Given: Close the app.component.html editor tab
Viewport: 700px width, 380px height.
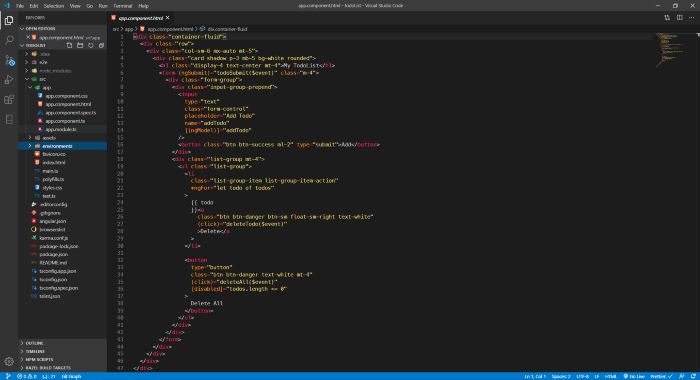Looking at the screenshot, I should click(167, 18).
